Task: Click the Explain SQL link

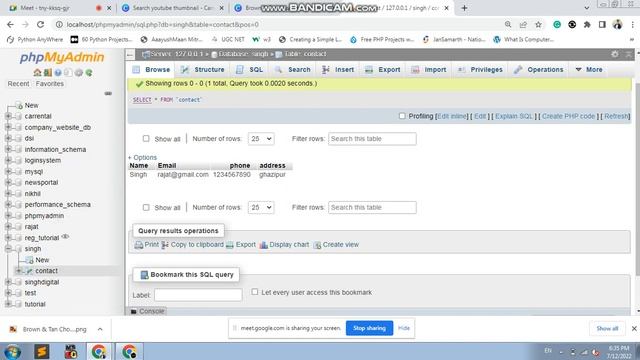Action: tap(514, 116)
